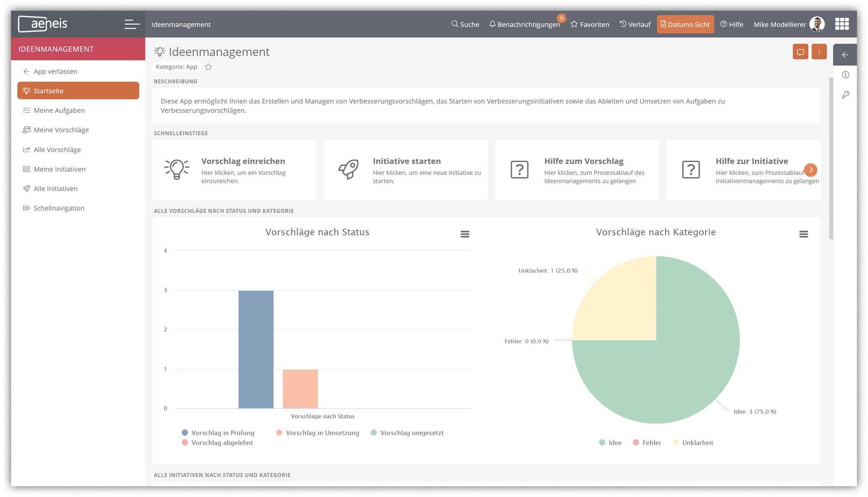
Task: Open chart menu for Vorschläge nach Kategorie
Action: coord(803,234)
